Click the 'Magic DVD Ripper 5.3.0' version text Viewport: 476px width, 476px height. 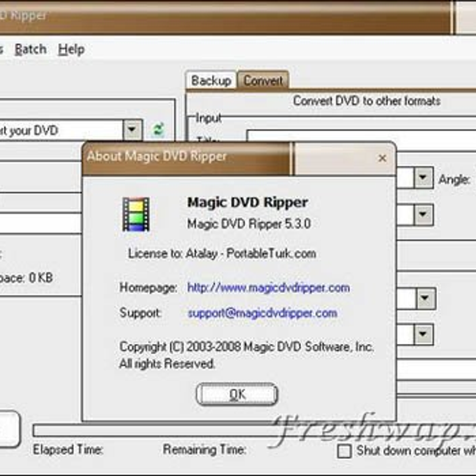pos(249,224)
